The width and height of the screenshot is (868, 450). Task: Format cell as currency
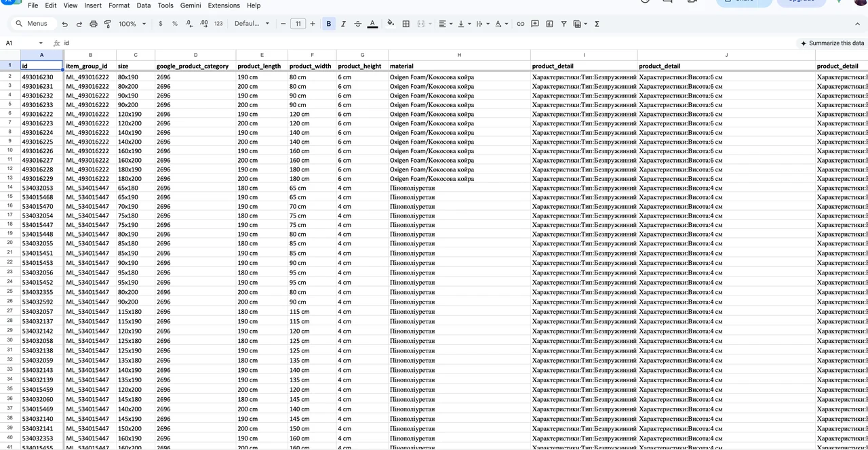160,24
